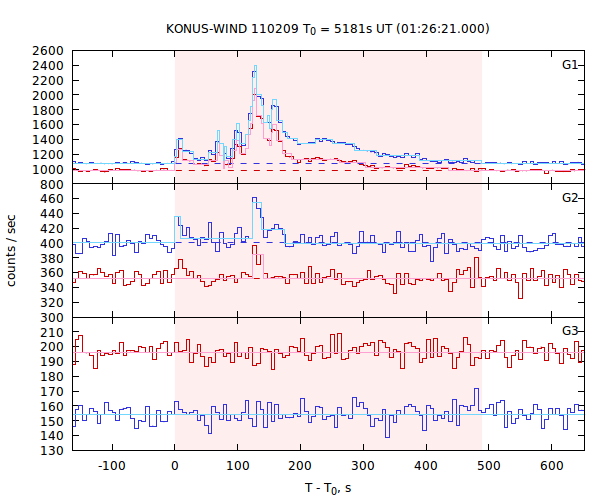Click the G1 y-axis value 2400
Image resolution: width=600 pixels, height=500 pixels.
pyautogui.click(x=48, y=66)
